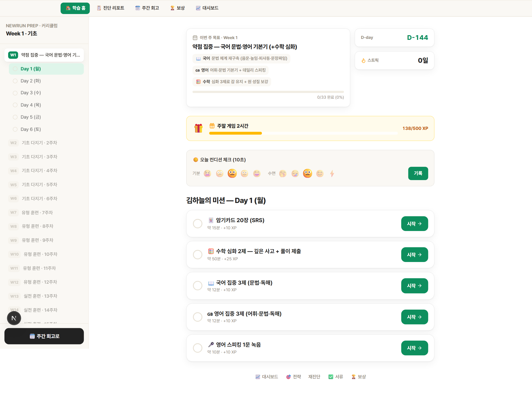Select Day 3 (수) in sidebar
The width and height of the screenshot is (532, 416).
46,93
